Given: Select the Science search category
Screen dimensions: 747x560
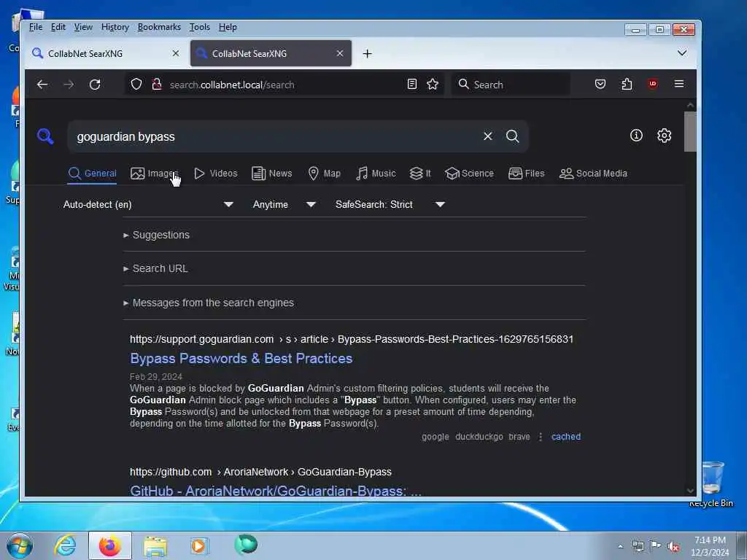Looking at the screenshot, I should (x=469, y=174).
